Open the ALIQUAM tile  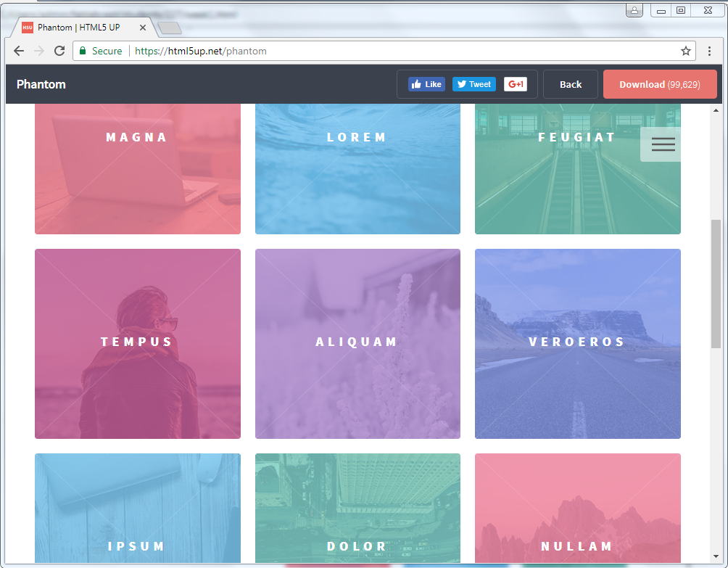pos(357,344)
